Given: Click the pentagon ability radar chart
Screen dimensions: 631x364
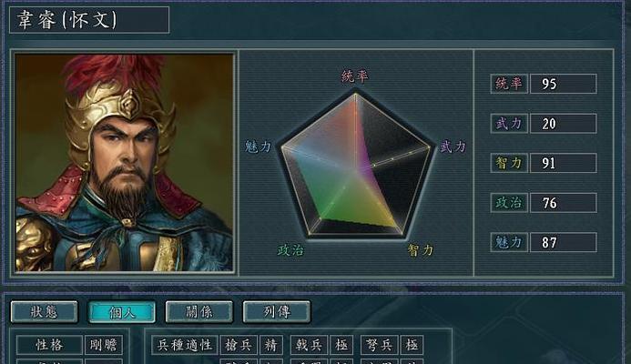Looking at the screenshot, I should tap(356, 165).
